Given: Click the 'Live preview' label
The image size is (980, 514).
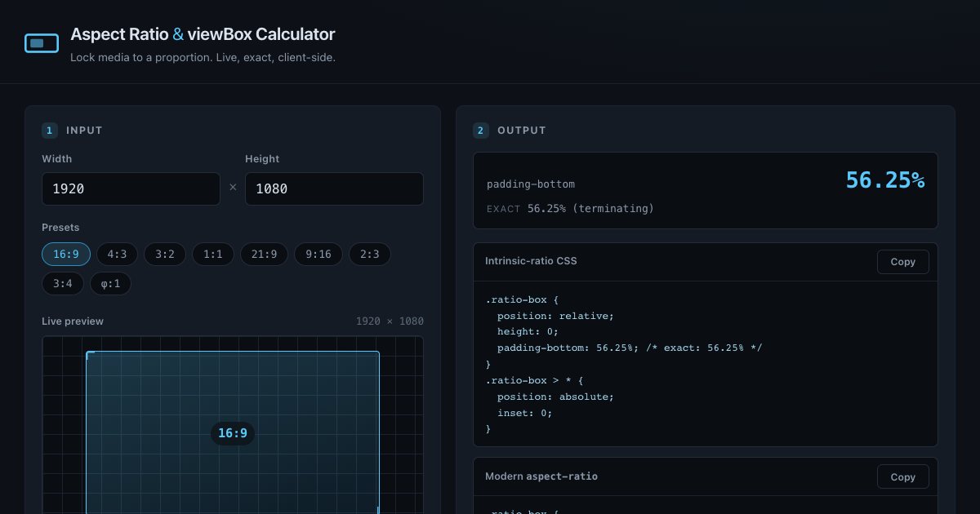Looking at the screenshot, I should 73,321.
